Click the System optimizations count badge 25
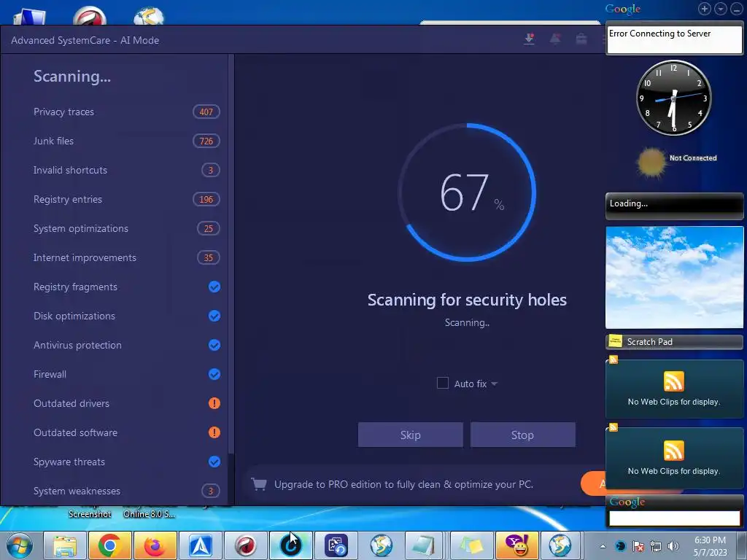The width and height of the screenshot is (747, 560). tap(209, 228)
